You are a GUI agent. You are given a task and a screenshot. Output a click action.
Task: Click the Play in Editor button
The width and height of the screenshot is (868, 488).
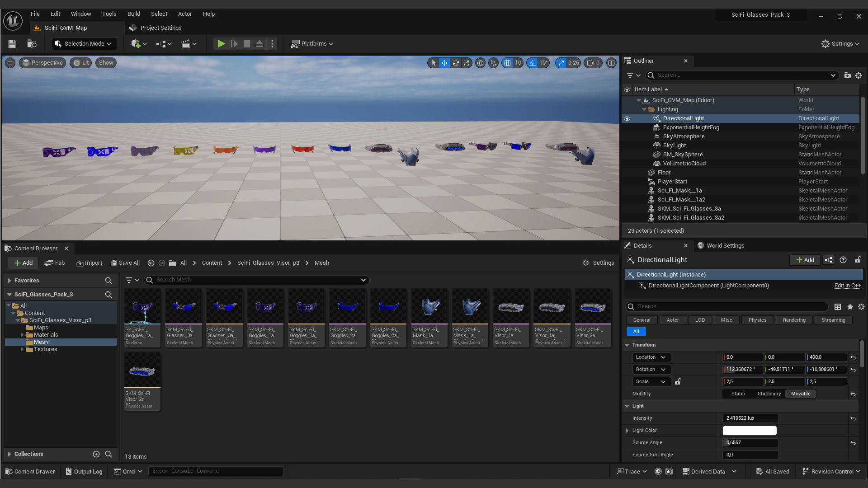[x=221, y=44]
